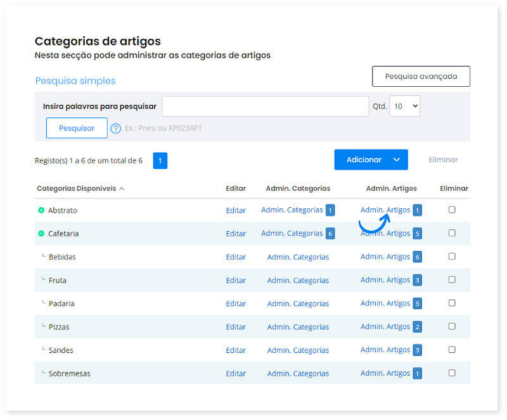Click the count badge 1 next to Abstrato's Admin. Artigos
Image resolution: width=507 pixels, height=420 pixels.
416,210
